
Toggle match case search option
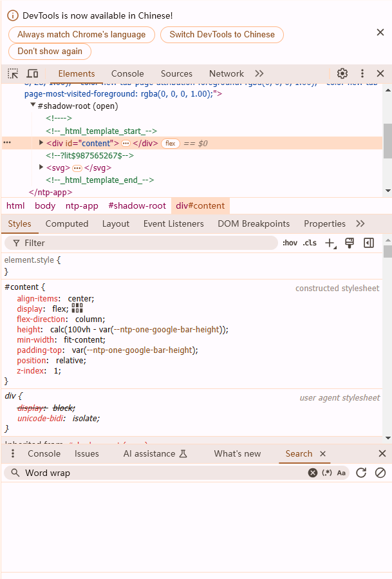(x=341, y=473)
